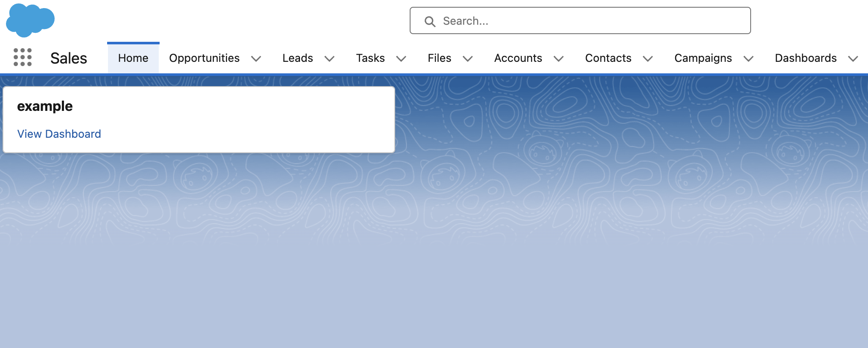The image size is (868, 348).
Task: Open the Tasks tab
Action: point(370,58)
